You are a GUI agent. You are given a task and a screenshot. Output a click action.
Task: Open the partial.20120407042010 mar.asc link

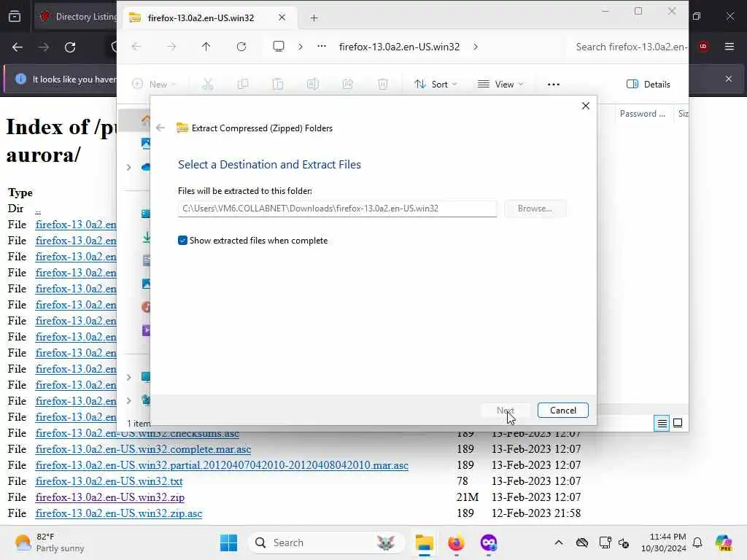pos(222,464)
